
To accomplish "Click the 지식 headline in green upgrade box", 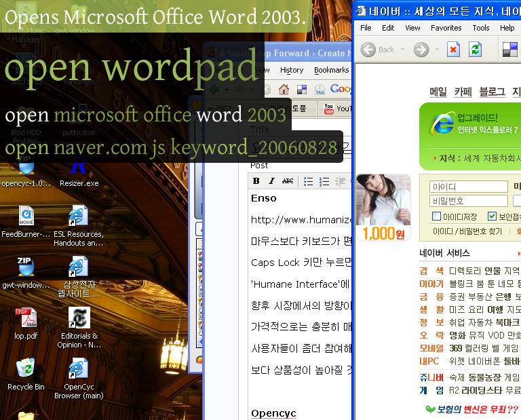I will pyautogui.click(x=478, y=158).
